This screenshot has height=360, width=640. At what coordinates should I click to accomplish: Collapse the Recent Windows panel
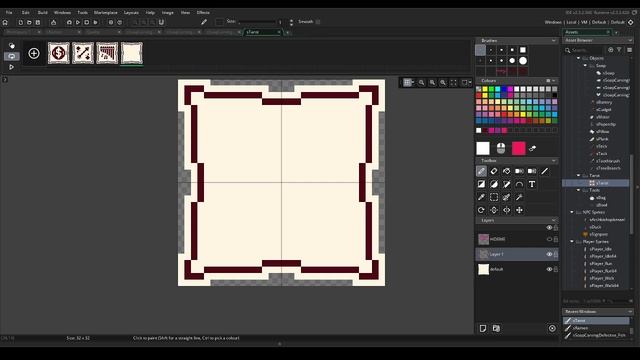(630, 312)
